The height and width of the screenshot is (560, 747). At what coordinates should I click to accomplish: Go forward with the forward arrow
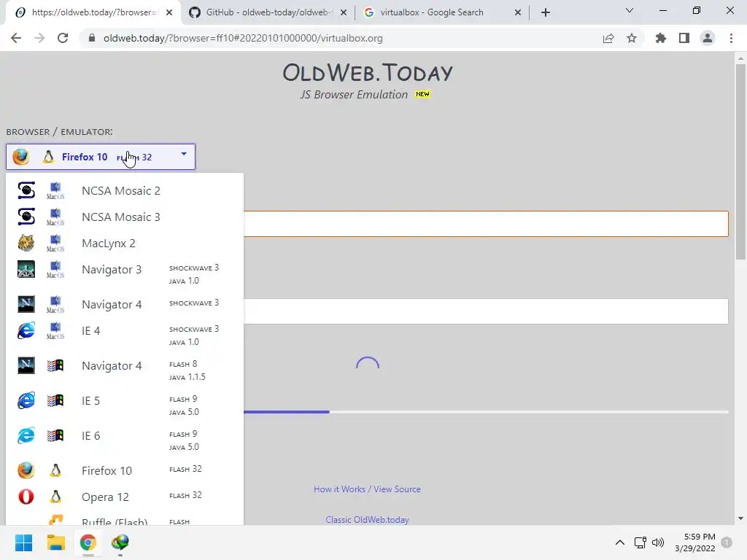(39, 38)
